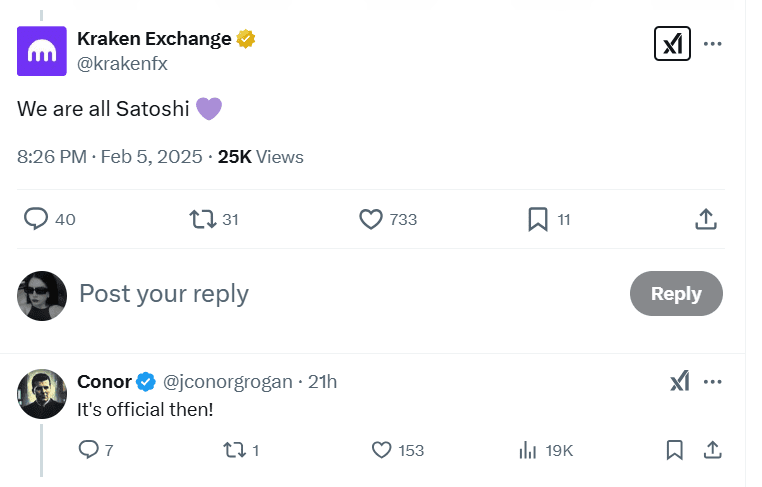Share the Kraken Exchange post

tap(704, 219)
